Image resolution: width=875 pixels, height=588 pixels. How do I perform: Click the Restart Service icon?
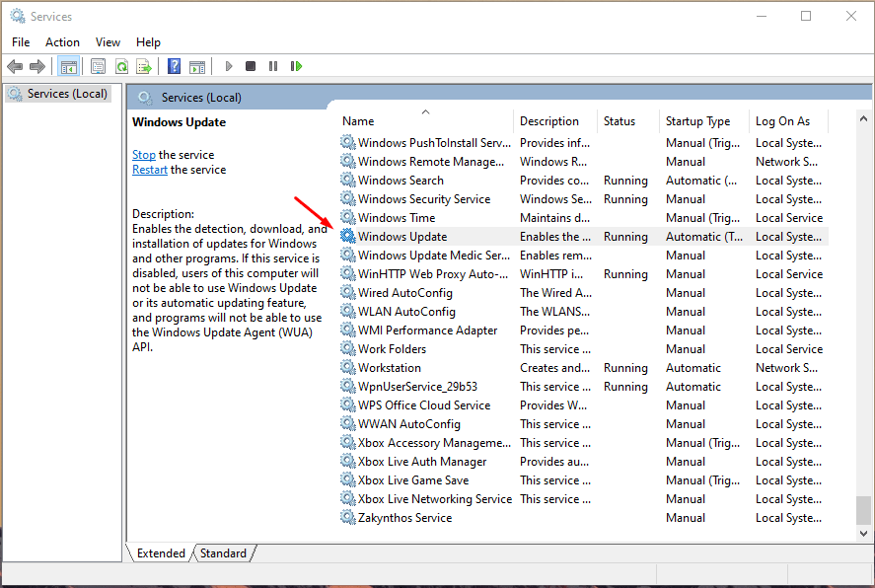click(x=296, y=66)
